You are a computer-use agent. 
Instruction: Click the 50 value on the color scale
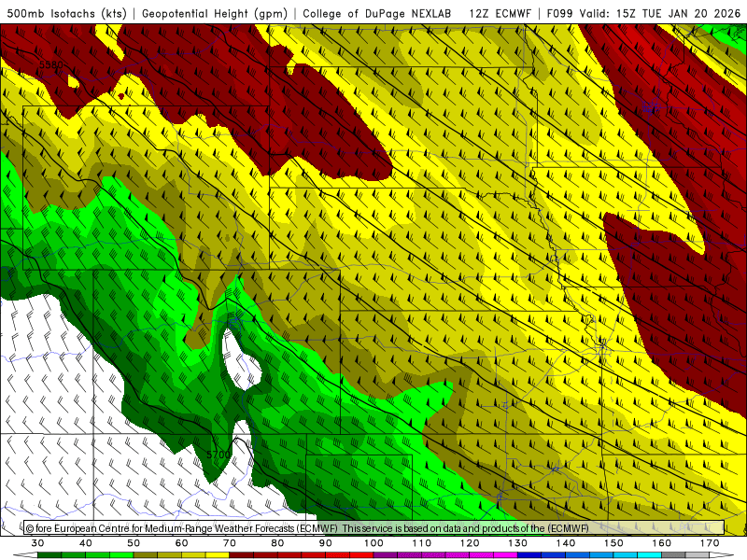(x=134, y=543)
